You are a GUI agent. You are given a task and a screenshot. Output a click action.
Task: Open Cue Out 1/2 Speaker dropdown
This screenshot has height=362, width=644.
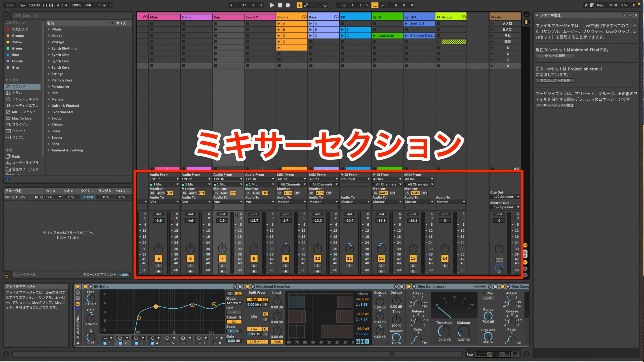coord(505,197)
